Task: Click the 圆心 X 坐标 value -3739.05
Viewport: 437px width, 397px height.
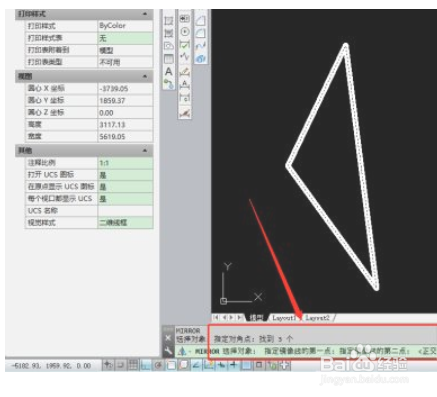Action: [125, 88]
